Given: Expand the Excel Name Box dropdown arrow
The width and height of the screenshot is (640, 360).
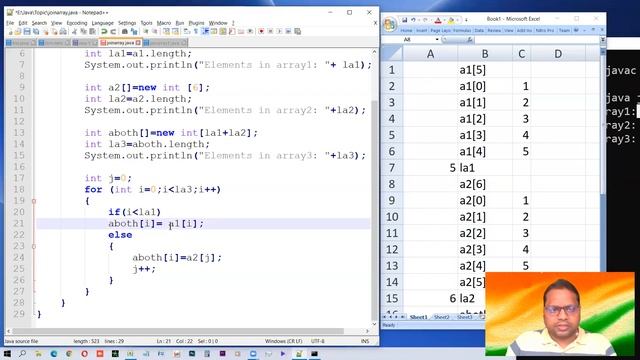Looking at the screenshot, I should coord(437,40).
